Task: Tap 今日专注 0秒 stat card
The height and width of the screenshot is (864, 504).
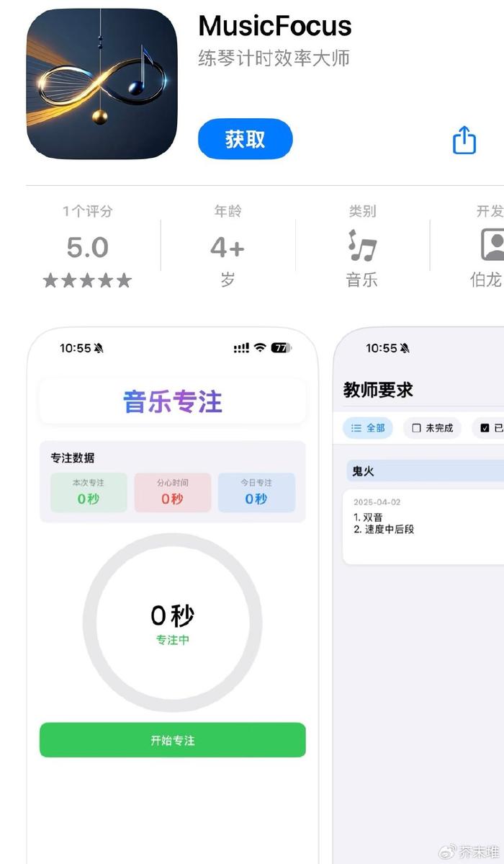Action: (257, 492)
